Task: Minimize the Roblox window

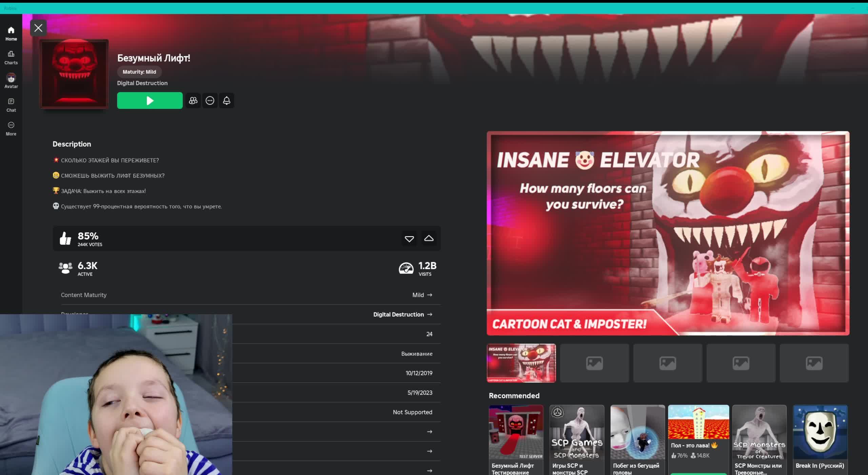Action: click(x=853, y=8)
